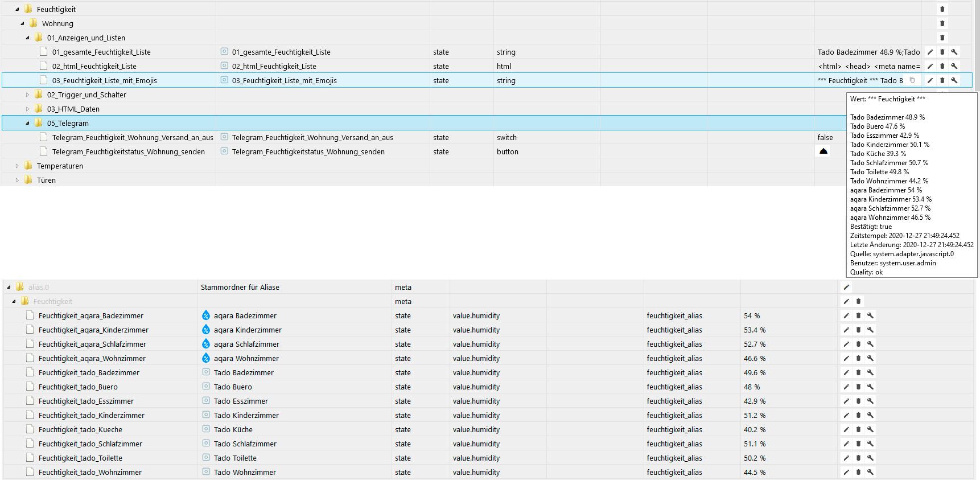This screenshot has width=980, height=480.
Task: Copy the value of 03_Feuchtigkeit_Liste_mit_Emojis
Action: click(912, 80)
